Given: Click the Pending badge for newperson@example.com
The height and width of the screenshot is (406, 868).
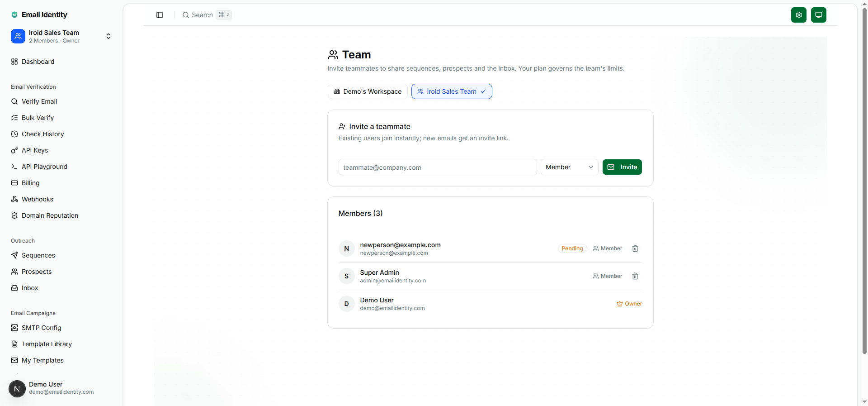Looking at the screenshot, I should (x=572, y=248).
